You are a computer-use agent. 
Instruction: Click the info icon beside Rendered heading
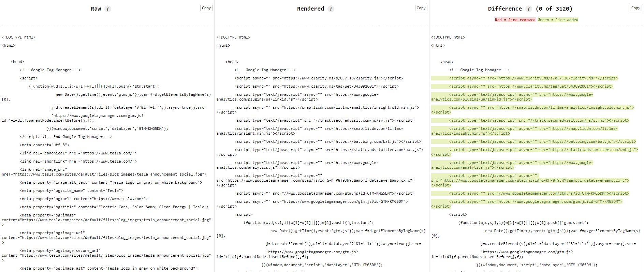pos(331,9)
